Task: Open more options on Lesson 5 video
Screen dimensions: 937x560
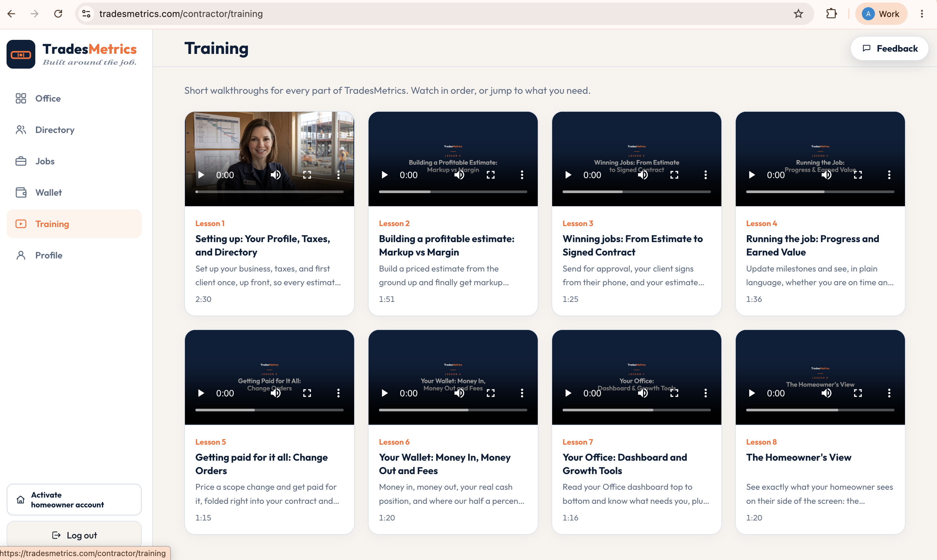Action: pos(338,393)
